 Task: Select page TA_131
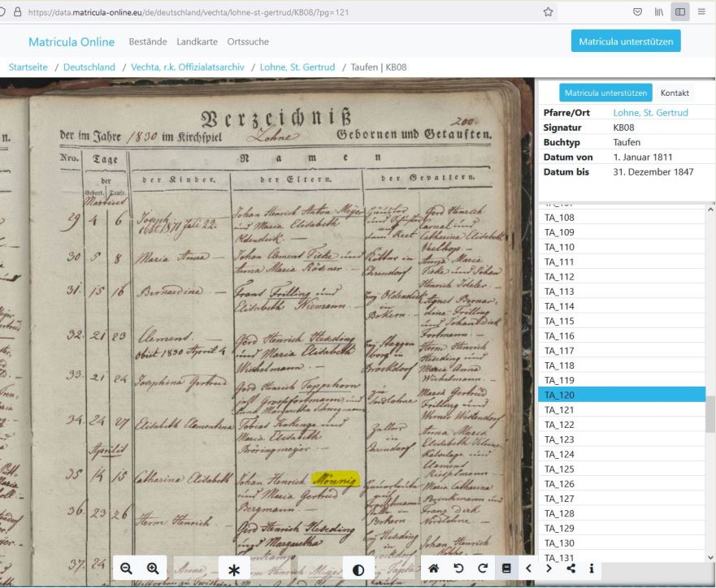click(x=622, y=557)
